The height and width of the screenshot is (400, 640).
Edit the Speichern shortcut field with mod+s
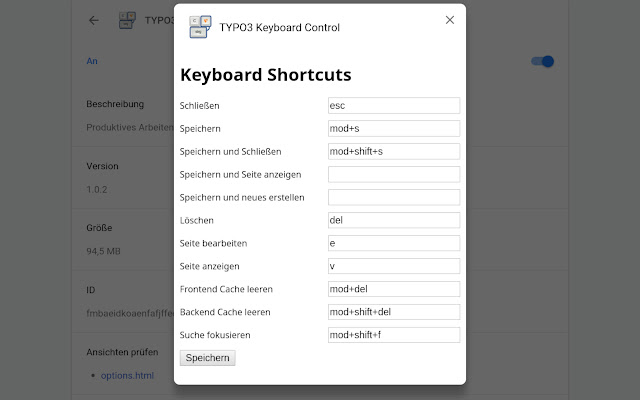(394, 129)
